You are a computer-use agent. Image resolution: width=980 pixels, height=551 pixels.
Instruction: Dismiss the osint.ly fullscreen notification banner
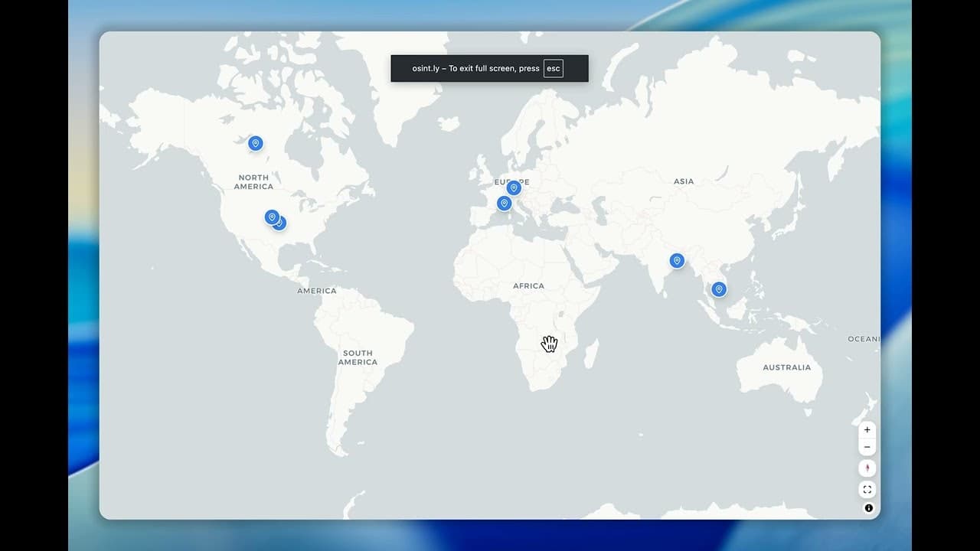click(x=489, y=68)
